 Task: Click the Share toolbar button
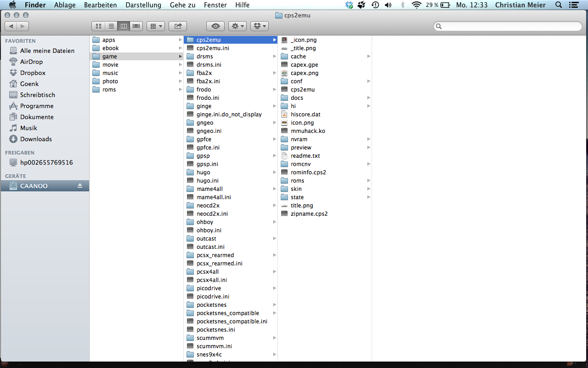tap(178, 26)
